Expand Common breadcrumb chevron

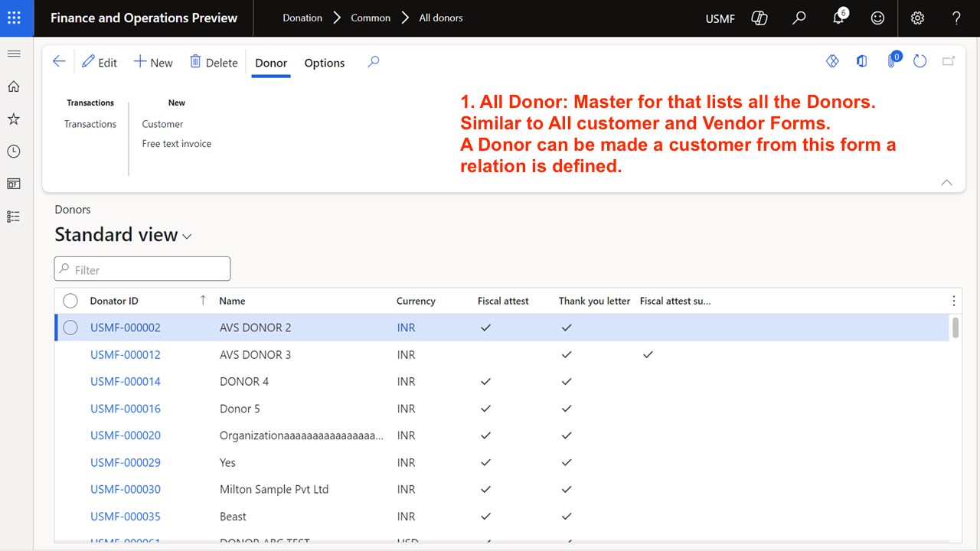tap(405, 18)
